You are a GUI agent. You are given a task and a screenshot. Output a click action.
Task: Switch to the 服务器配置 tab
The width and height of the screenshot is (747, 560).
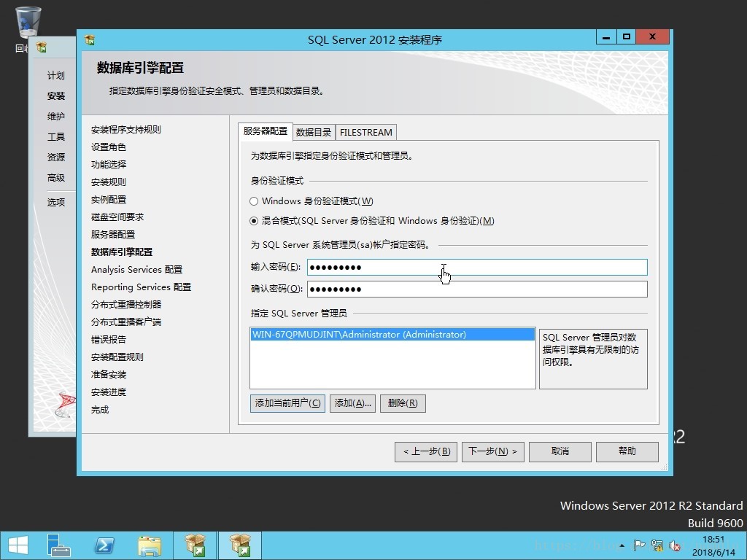[x=266, y=131]
